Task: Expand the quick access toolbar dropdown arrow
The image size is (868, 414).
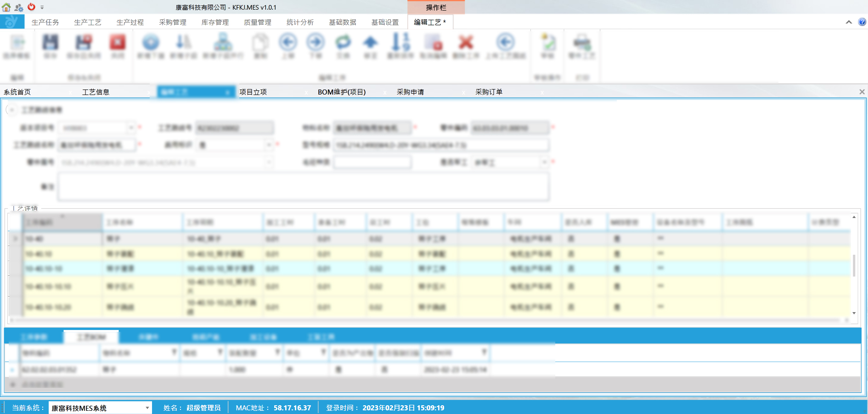Action: tap(42, 7)
